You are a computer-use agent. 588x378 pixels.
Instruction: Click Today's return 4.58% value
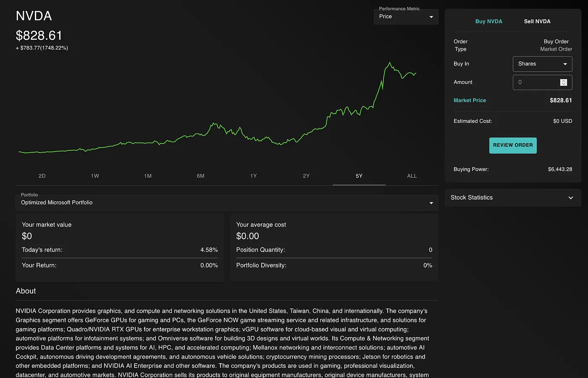point(209,250)
